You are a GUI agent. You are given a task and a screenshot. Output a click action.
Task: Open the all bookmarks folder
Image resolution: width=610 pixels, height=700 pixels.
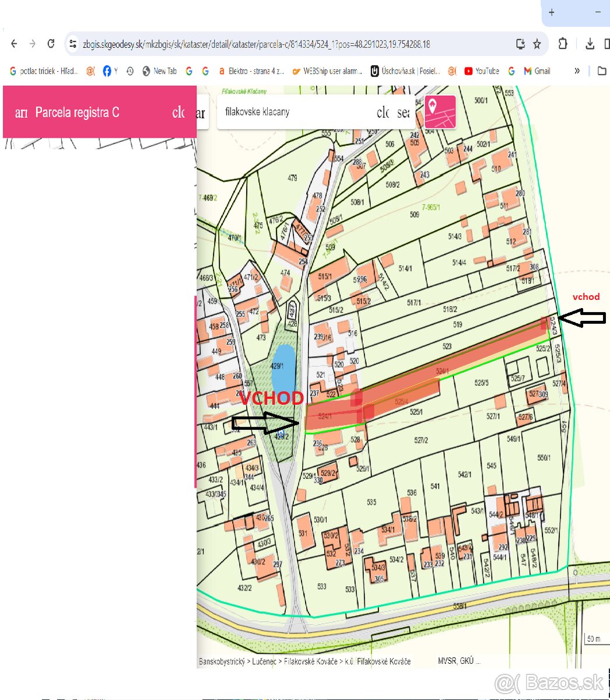point(601,71)
